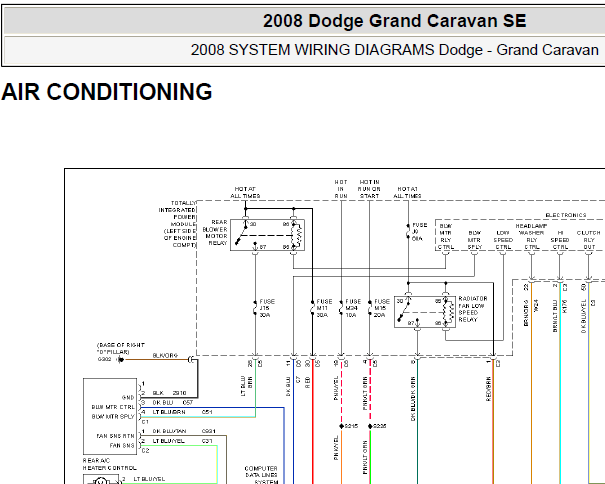Click the 'GND' pin label
The height and width of the screenshot is (484, 605).
coord(128,398)
